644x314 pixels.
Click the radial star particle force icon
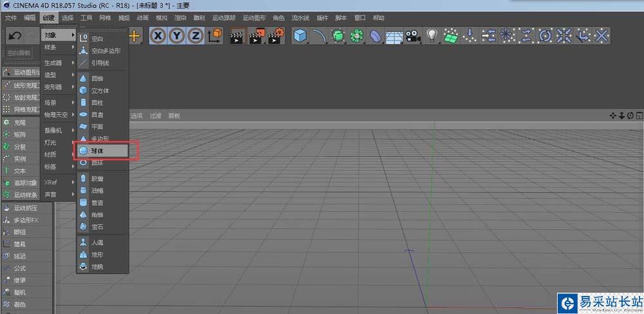(507, 36)
